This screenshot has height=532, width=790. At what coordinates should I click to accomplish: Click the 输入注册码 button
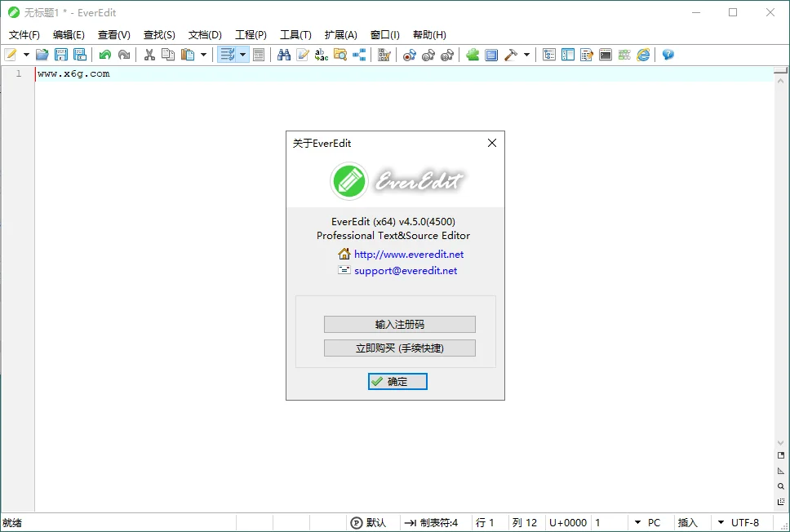click(x=399, y=324)
